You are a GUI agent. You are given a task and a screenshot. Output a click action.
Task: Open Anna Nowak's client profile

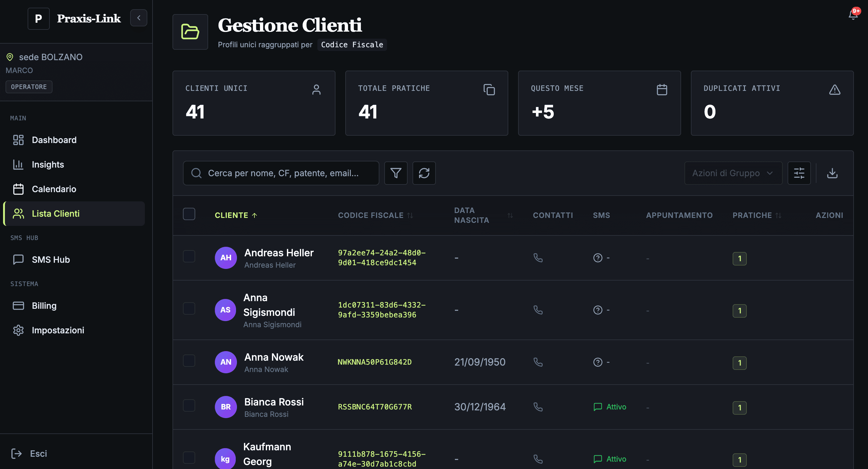coord(273,357)
